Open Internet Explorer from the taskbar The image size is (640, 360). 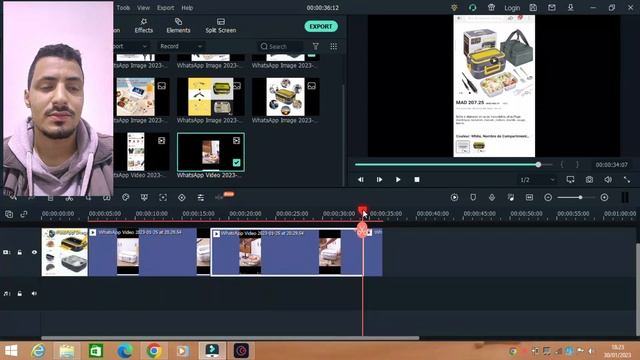click(x=39, y=351)
